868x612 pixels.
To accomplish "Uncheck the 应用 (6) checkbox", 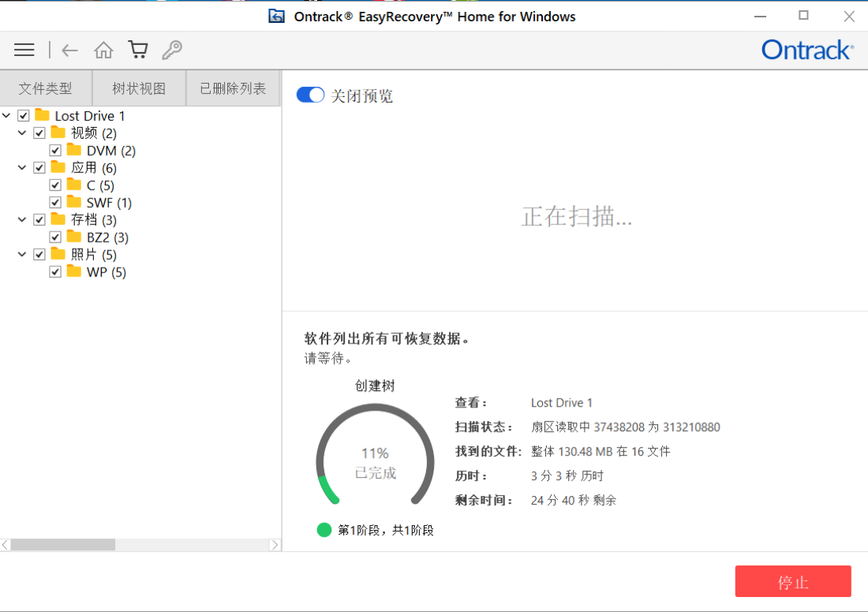I will 39,168.
